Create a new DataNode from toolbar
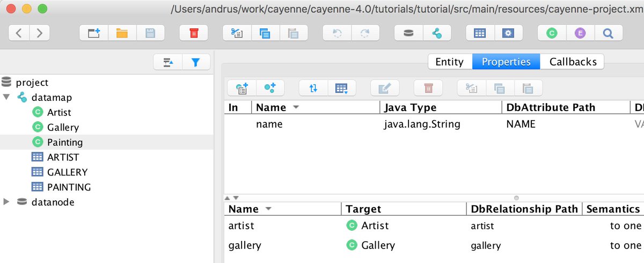644x263 pixels. [408, 33]
